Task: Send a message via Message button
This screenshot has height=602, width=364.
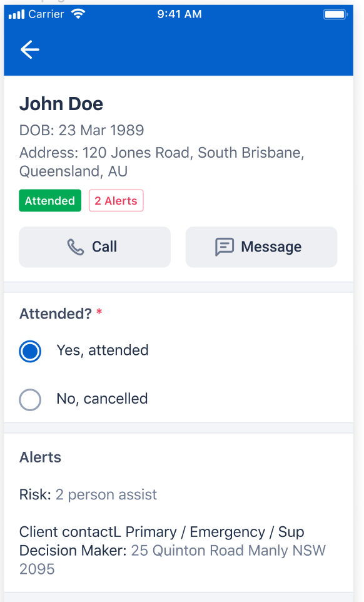Action: (x=261, y=247)
